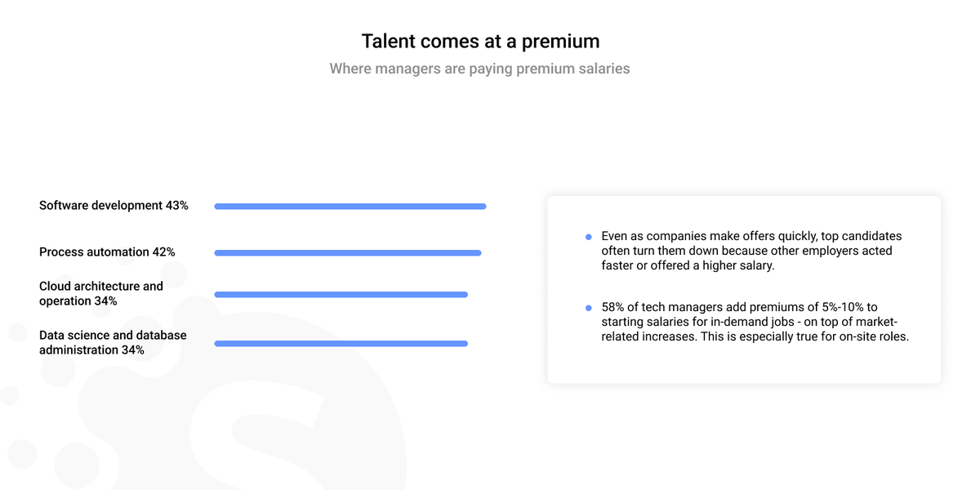
Task: Click the first blue bullet point icon
Action: (588, 237)
